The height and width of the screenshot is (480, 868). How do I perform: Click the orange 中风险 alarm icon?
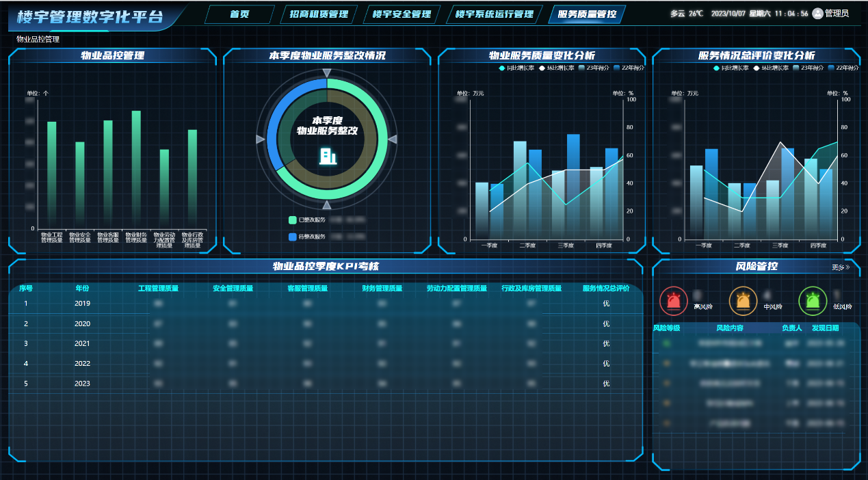(x=743, y=300)
